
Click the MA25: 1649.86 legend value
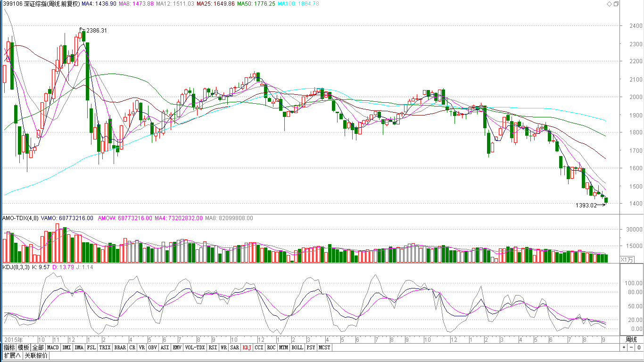tap(215, 4)
